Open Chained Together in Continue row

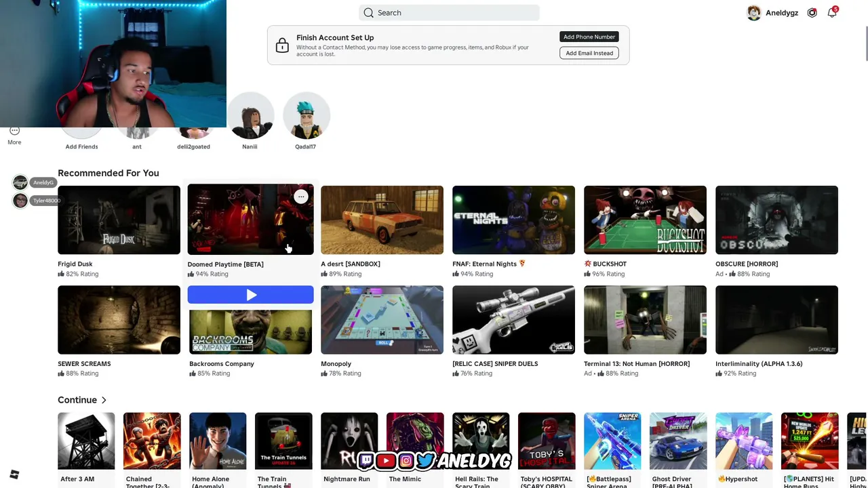click(x=152, y=441)
